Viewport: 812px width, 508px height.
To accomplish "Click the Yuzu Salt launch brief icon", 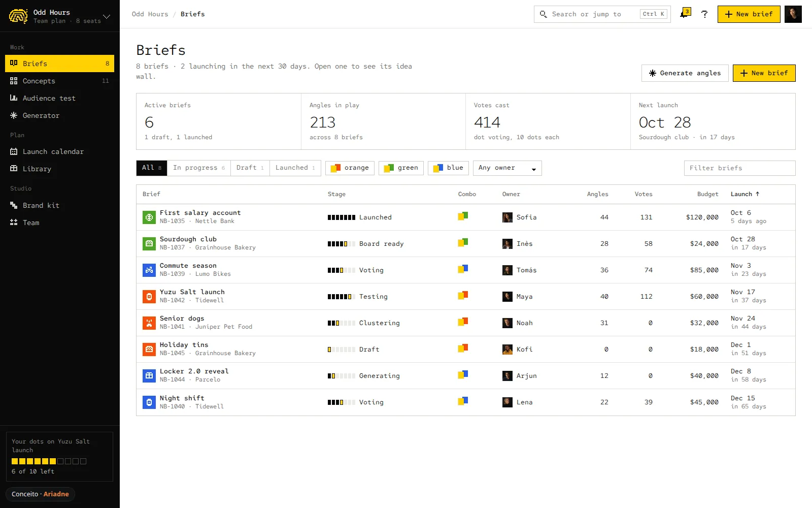I will tap(149, 296).
